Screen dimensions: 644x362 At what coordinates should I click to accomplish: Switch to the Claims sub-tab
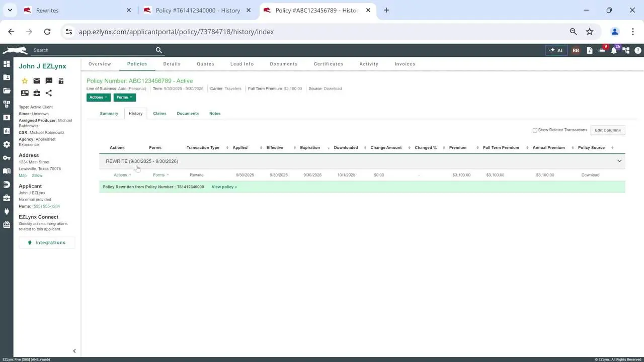[x=159, y=114]
